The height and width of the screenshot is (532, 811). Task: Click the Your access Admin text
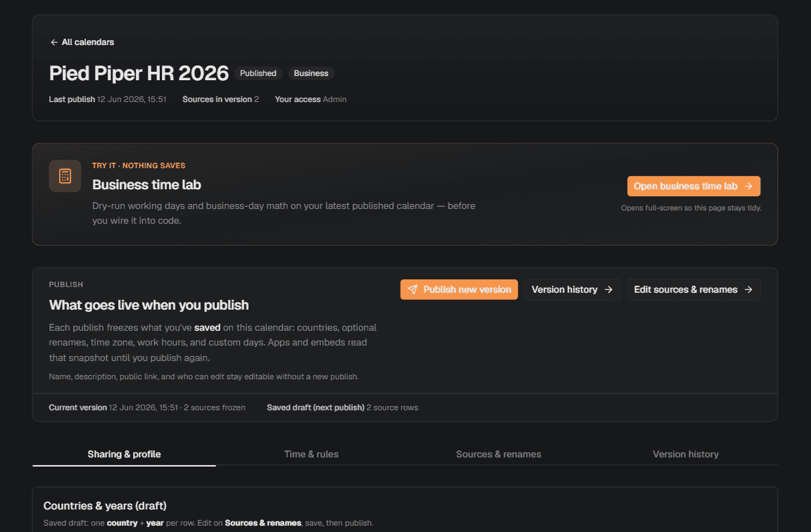310,99
